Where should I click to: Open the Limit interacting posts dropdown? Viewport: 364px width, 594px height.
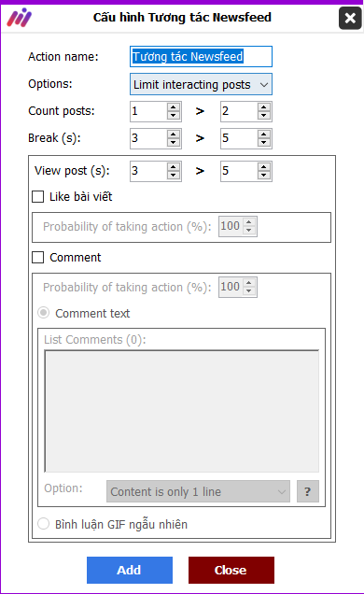pyautogui.click(x=201, y=84)
